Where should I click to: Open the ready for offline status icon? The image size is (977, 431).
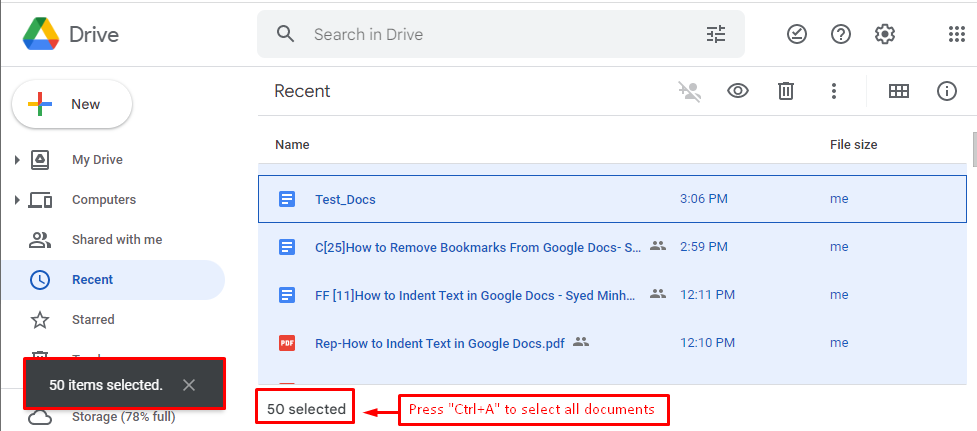point(797,34)
